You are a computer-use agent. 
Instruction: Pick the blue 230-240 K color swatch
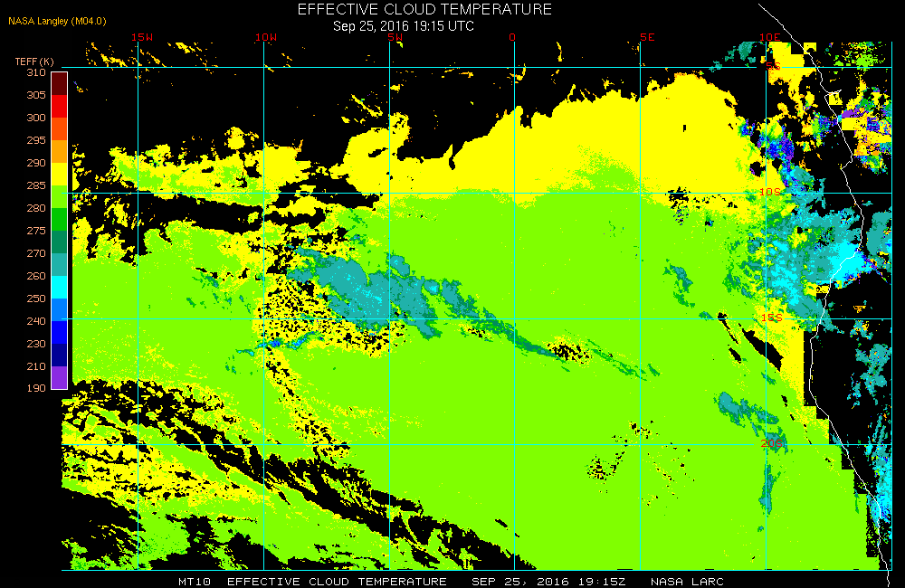point(60,332)
